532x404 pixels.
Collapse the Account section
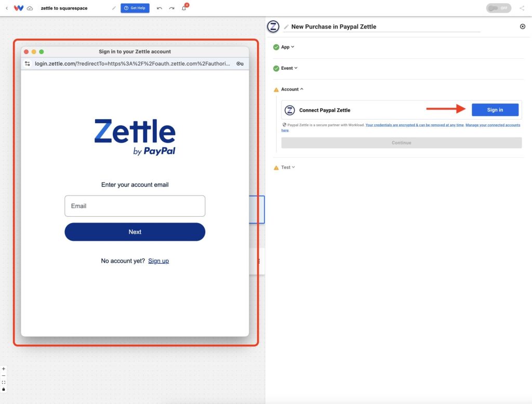pos(292,89)
